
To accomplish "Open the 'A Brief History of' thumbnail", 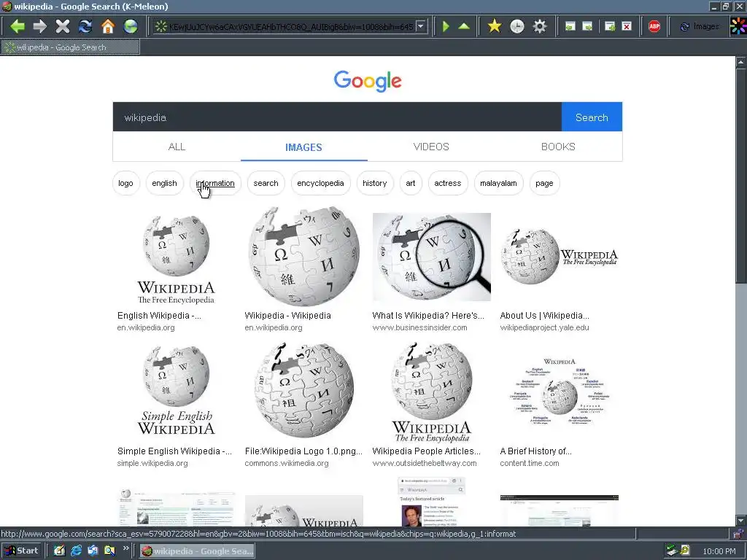I will coord(560,392).
